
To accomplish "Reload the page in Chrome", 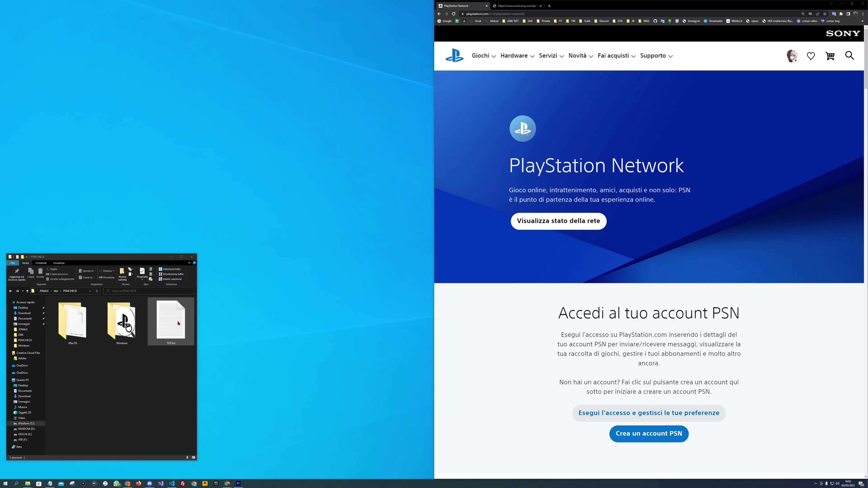I will pyautogui.click(x=453, y=14).
